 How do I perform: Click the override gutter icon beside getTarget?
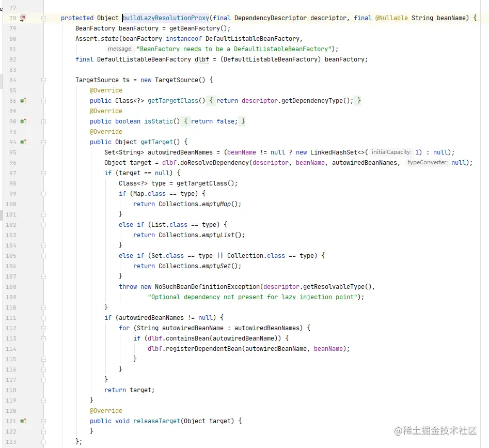23,142
